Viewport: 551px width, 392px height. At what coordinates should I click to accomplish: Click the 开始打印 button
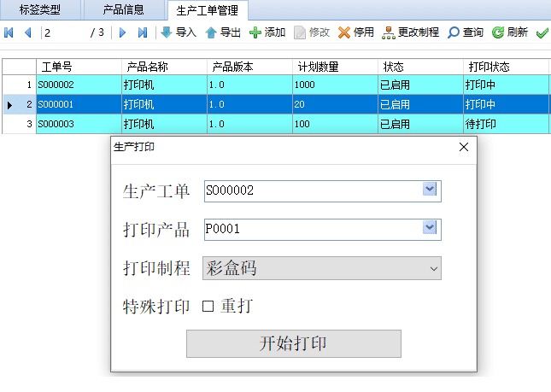(x=293, y=343)
